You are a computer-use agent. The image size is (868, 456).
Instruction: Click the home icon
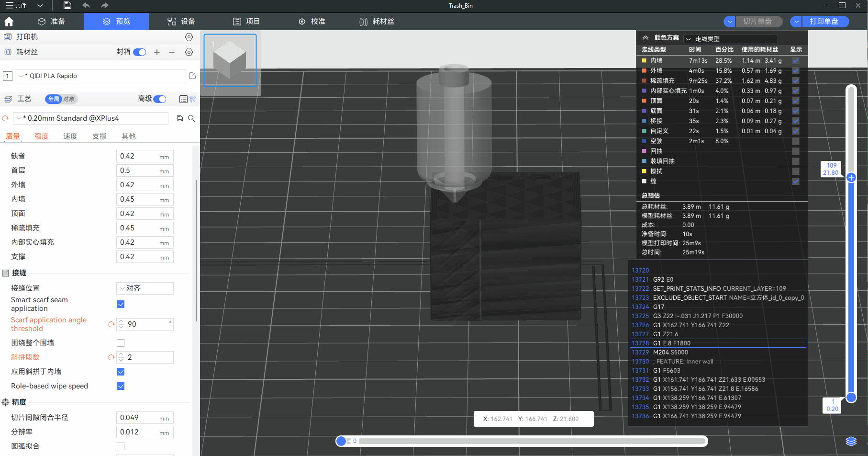pyautogui.click(x=9, y=22)
